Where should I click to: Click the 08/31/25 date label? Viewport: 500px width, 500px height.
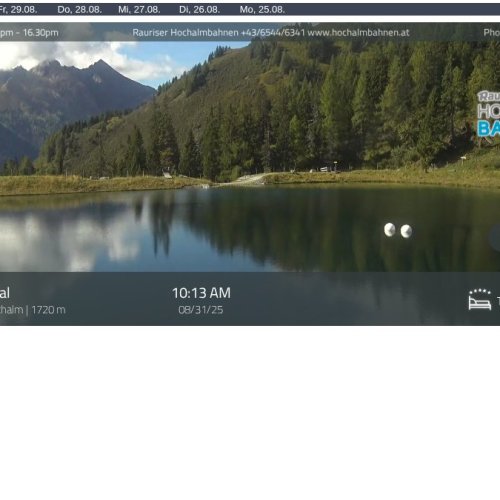coord(201,310)
